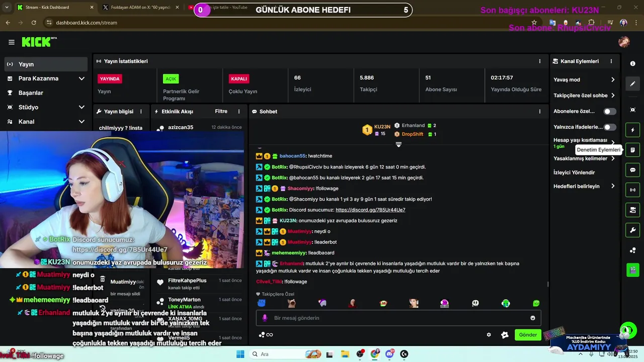Open Etkinlik Akışı options menu
This screenshot has height=362, width=644.
(x=239, y=112)
